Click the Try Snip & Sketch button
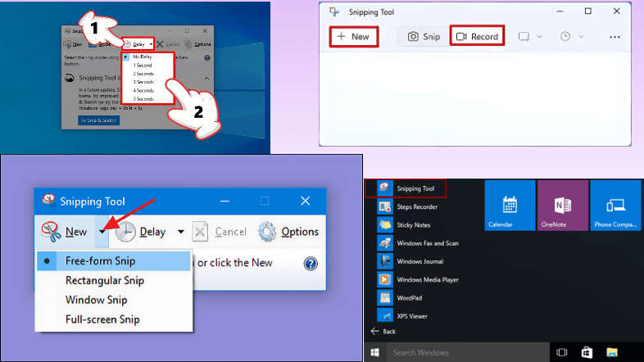 (x=98, y=120)
